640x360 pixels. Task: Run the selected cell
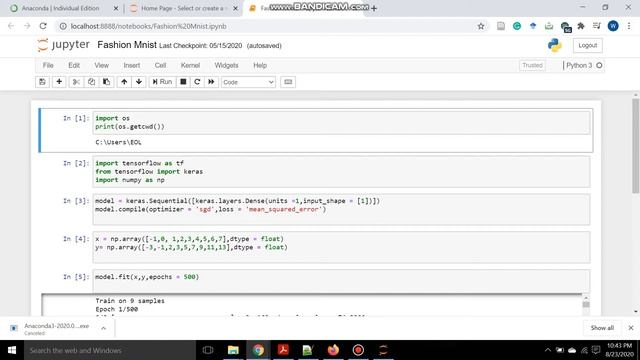(x=162, y=82)
